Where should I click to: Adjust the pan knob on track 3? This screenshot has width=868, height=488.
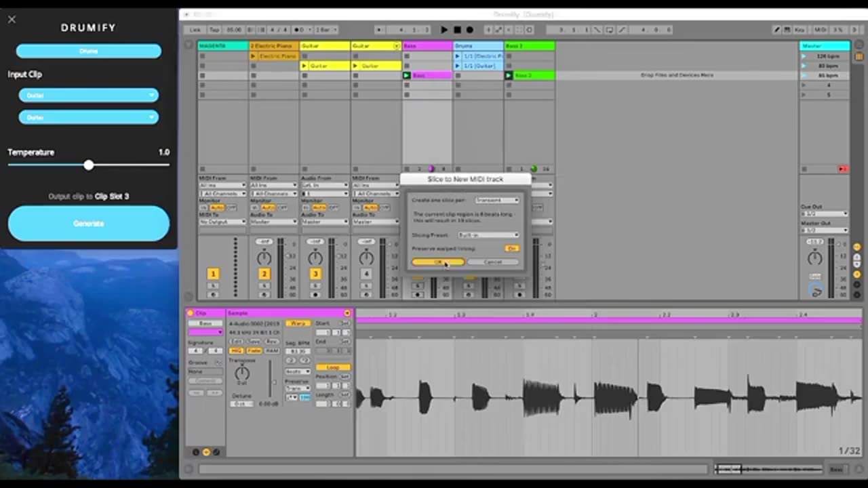point(315,258)
